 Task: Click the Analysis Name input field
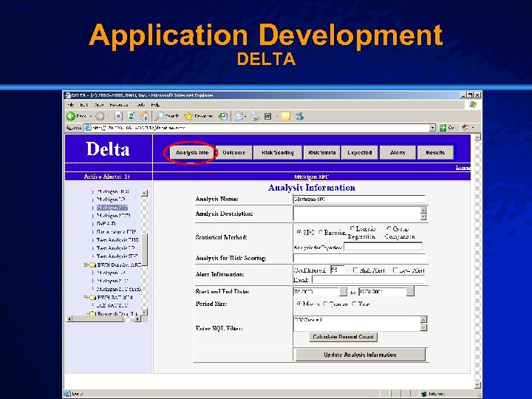[x=358, y=199]
